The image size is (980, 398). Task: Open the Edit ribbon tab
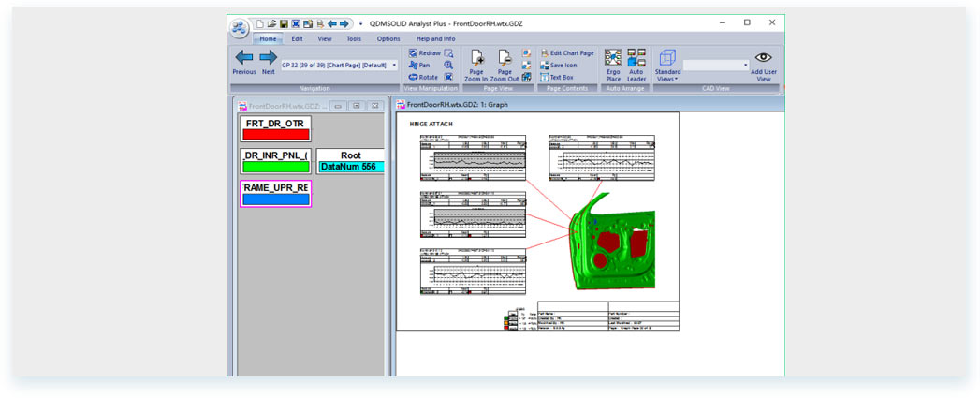tap(297, 38)
